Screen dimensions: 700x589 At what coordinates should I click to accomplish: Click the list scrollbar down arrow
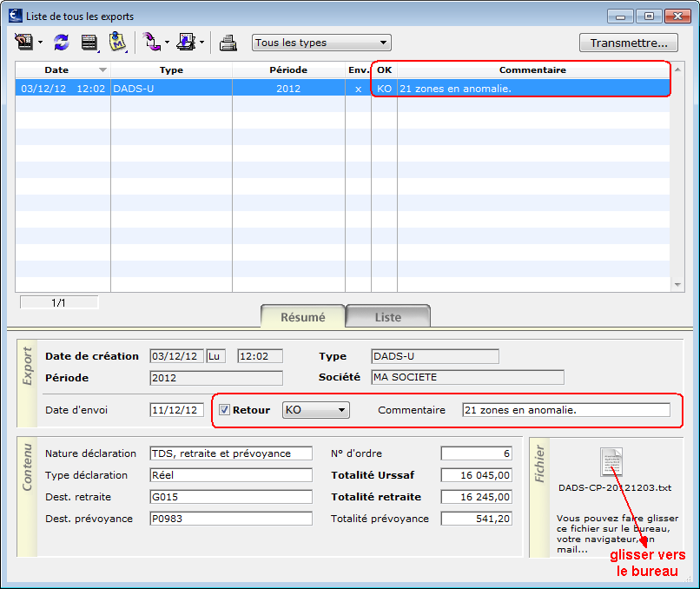[677, 284]
